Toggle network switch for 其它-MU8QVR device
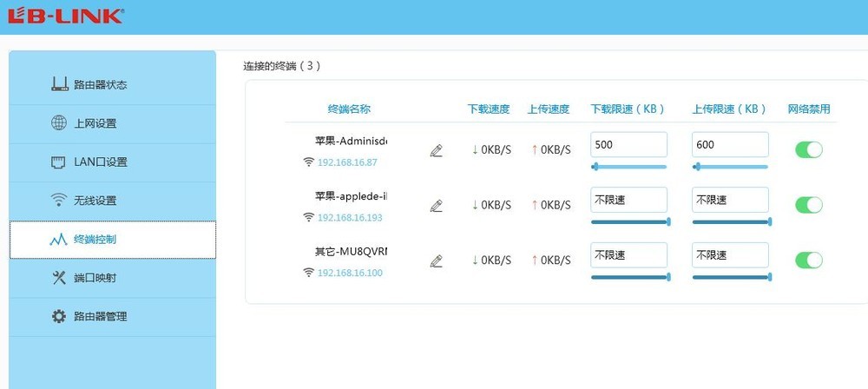This screenshot has height=389, width=868. [809, 260]
